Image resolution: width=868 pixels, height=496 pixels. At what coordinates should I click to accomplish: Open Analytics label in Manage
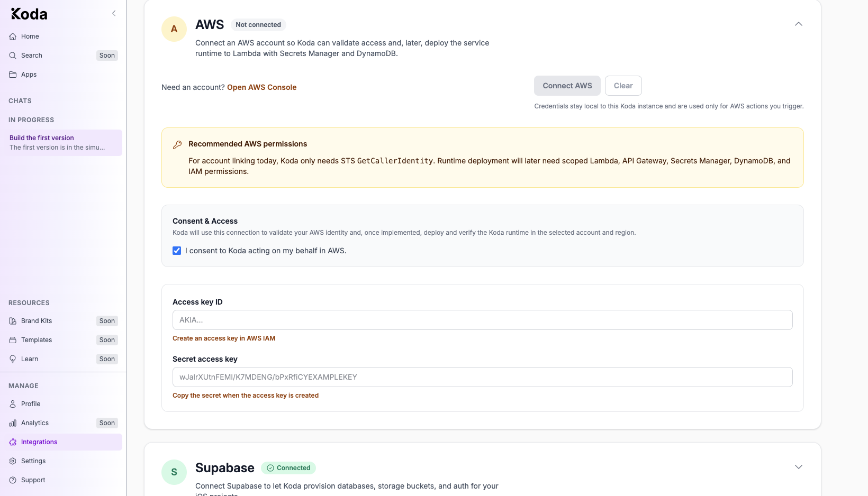pyautogui.click(x=35, y=423)
